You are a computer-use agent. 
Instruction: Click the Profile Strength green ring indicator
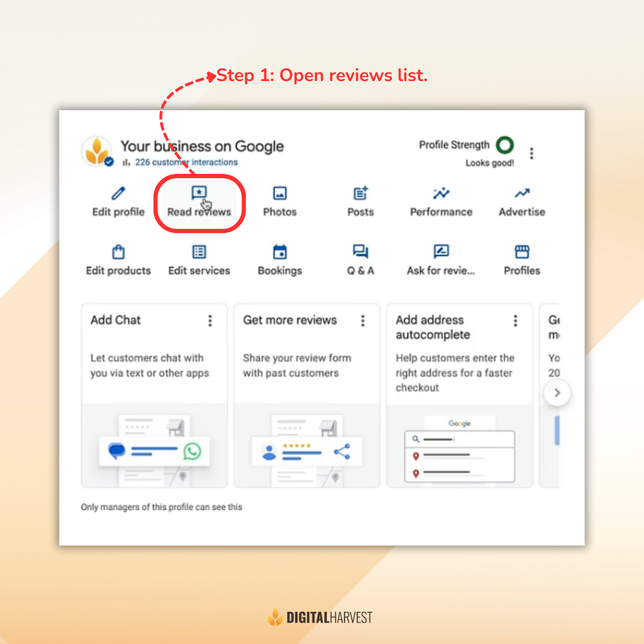[x=504, y=145]
